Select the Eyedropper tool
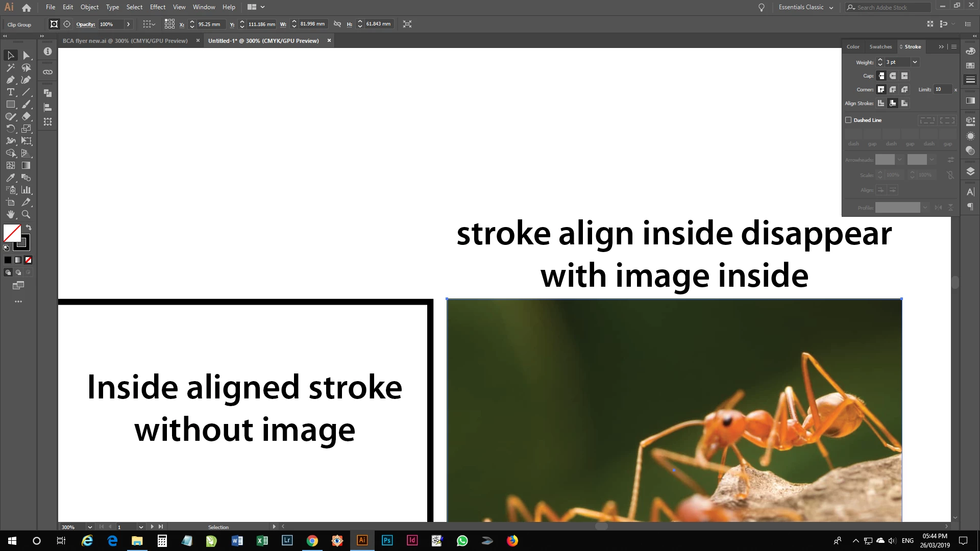Image resolution: width=980 pixels, height=551 pixels. point(10,178)
